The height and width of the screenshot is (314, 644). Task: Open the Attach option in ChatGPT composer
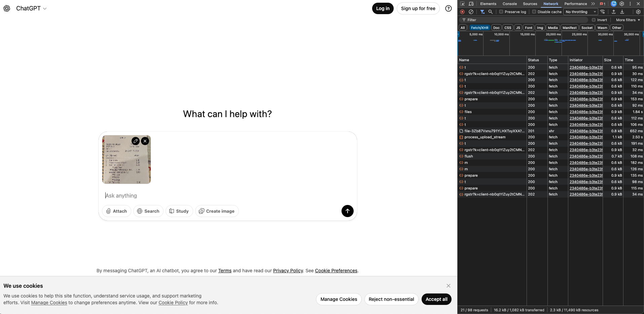116,211
